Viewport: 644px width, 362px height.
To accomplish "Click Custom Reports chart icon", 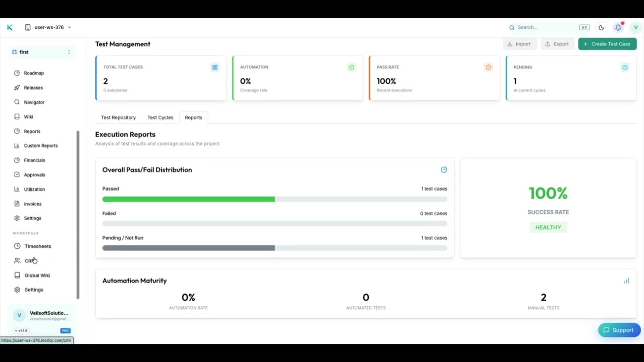I will [17, 146].
